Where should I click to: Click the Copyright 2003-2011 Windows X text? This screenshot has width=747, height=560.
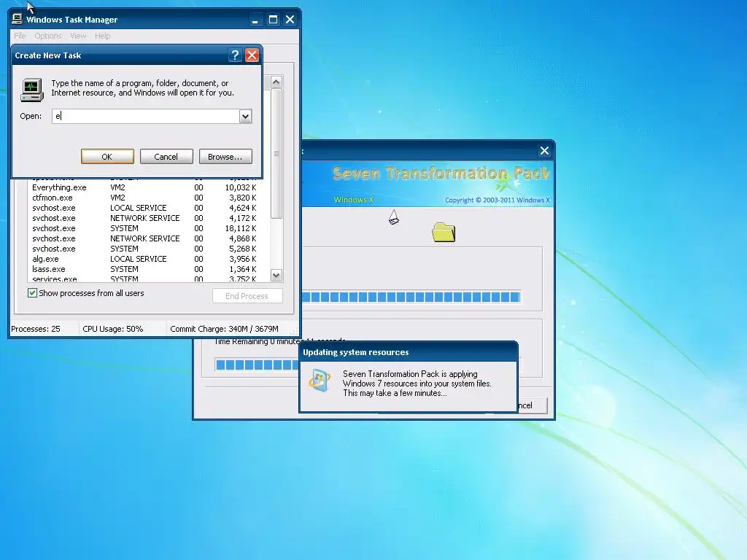(x=498, y=200)
